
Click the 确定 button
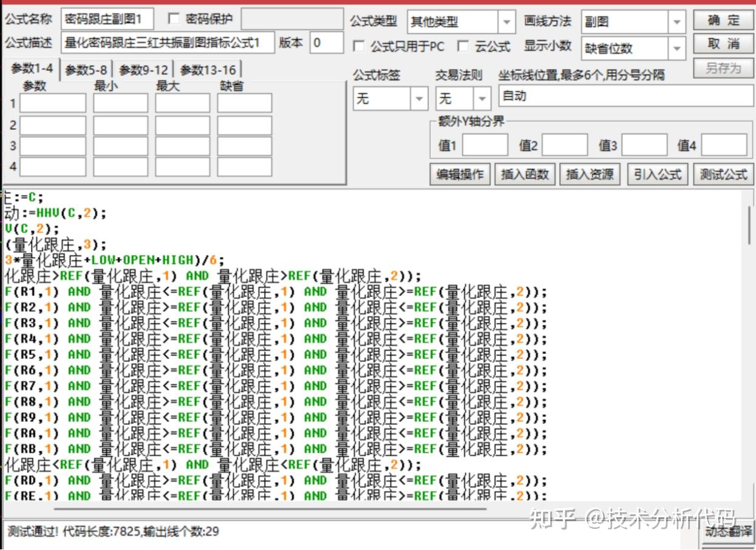(x=723, y=20)
